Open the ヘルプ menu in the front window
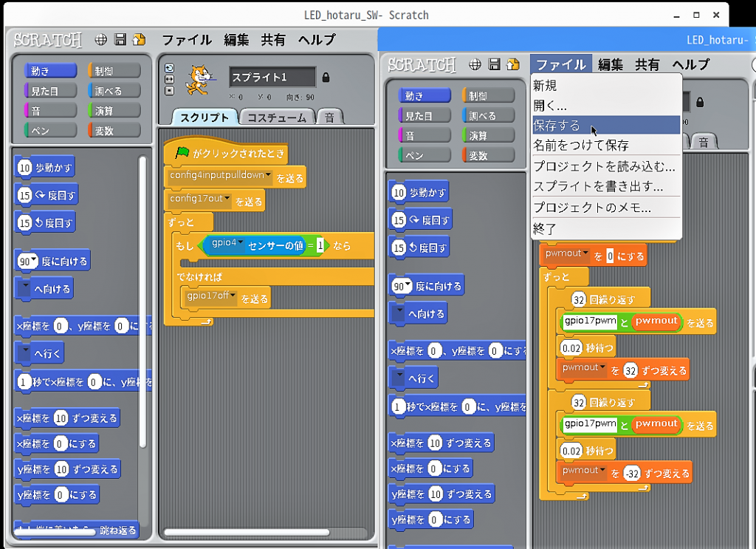This screenshot has height=549, width=756. click(x=691, y=64)
